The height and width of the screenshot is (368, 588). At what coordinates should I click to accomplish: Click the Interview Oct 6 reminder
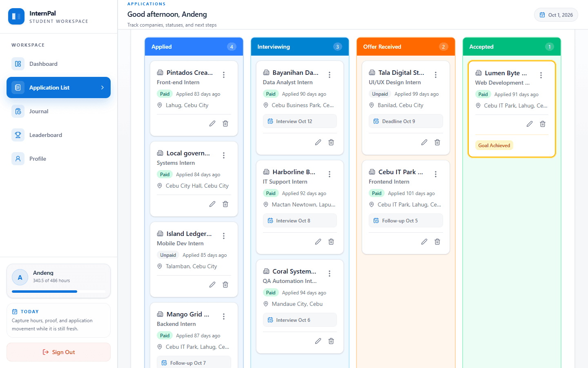tap(300, 320)
